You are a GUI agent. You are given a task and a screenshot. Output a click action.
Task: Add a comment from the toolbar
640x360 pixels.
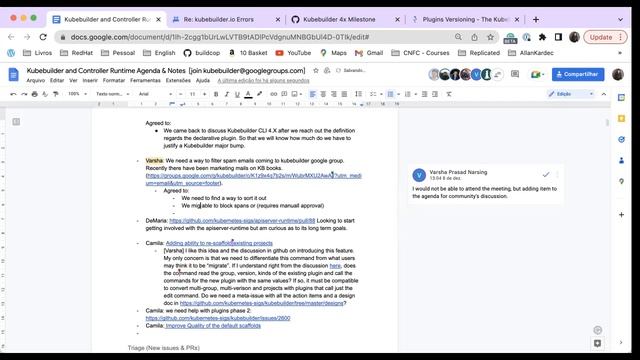coord(284,94)
